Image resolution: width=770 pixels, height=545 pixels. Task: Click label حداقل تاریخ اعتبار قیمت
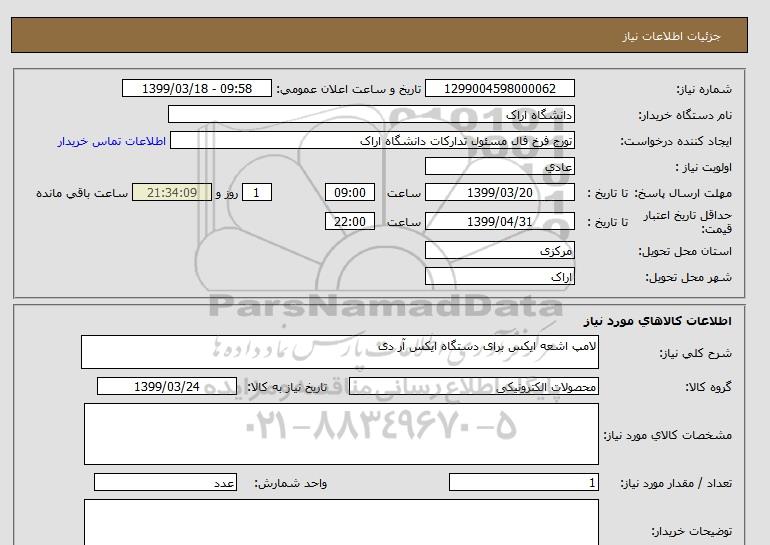688,222
